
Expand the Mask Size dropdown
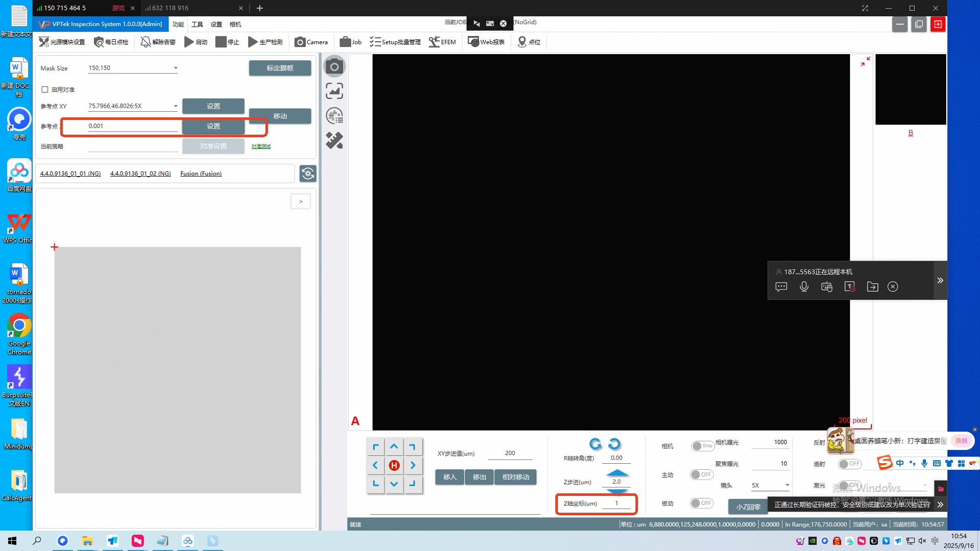click(x=176, y=68)
